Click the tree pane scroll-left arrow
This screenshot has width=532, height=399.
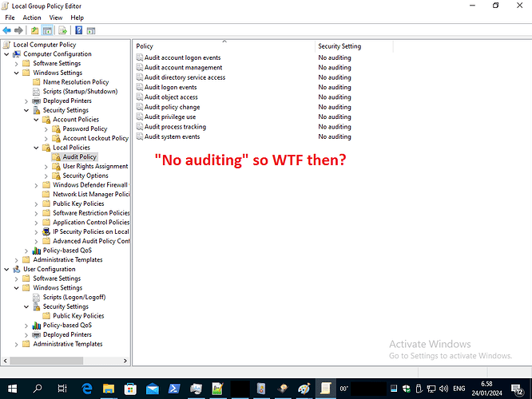point(5,361)
